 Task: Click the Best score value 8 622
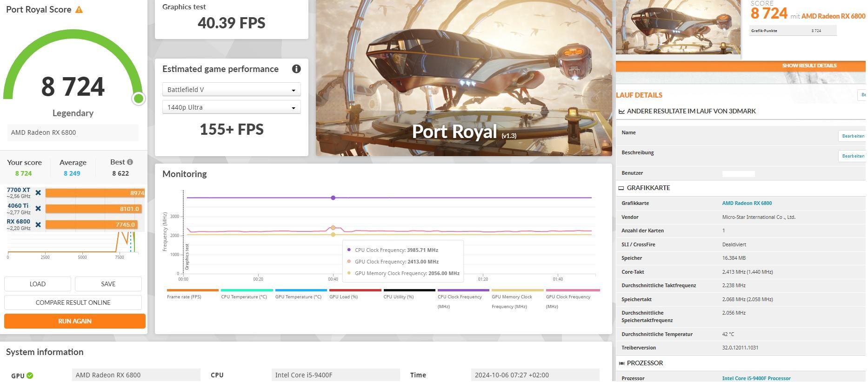pos(120,173)
